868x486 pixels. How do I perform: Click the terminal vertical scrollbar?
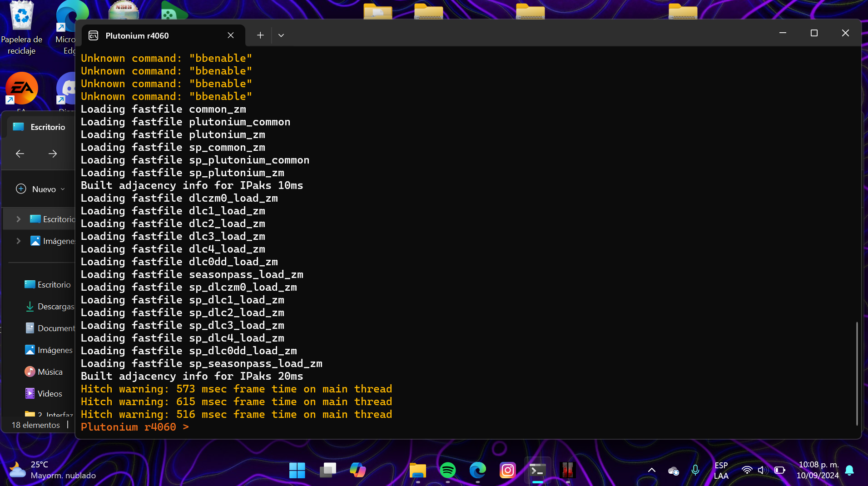pos(857,373)
